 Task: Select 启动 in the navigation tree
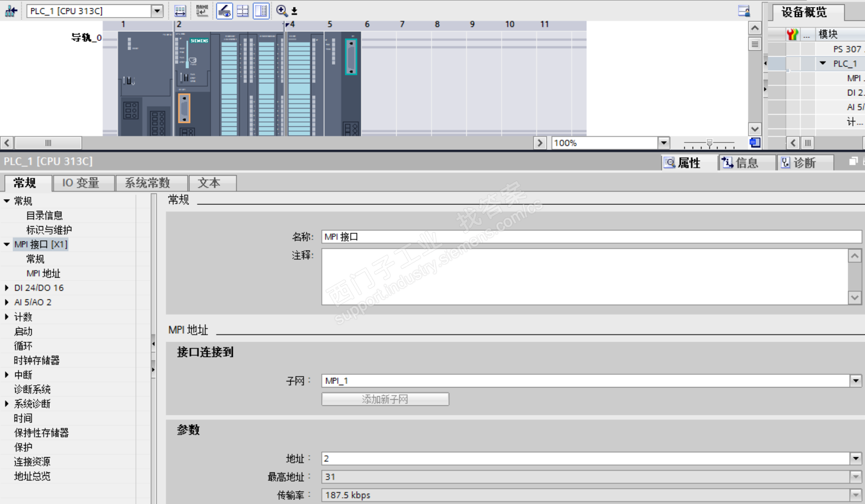pos(23,332)
